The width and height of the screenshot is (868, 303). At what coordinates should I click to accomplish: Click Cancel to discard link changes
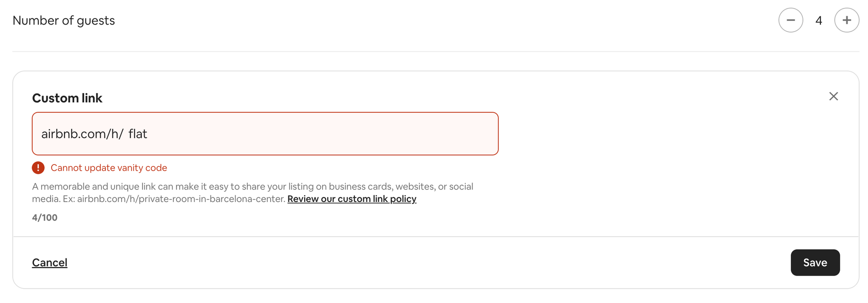(x=49, y=262)
